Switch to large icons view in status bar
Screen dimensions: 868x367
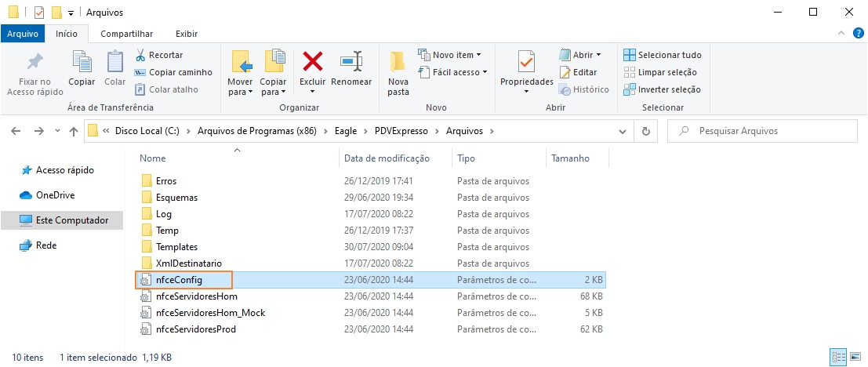pyautogui.click(x=855, y=357)
